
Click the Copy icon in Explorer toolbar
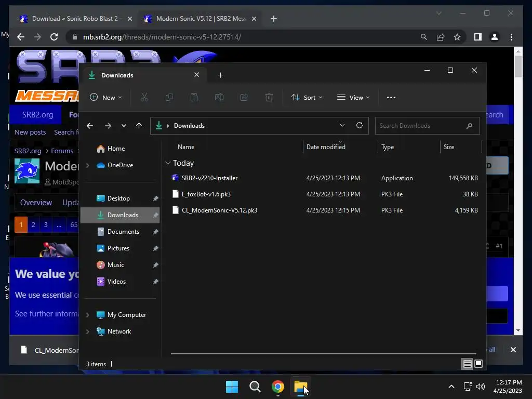tap(169, 97)
